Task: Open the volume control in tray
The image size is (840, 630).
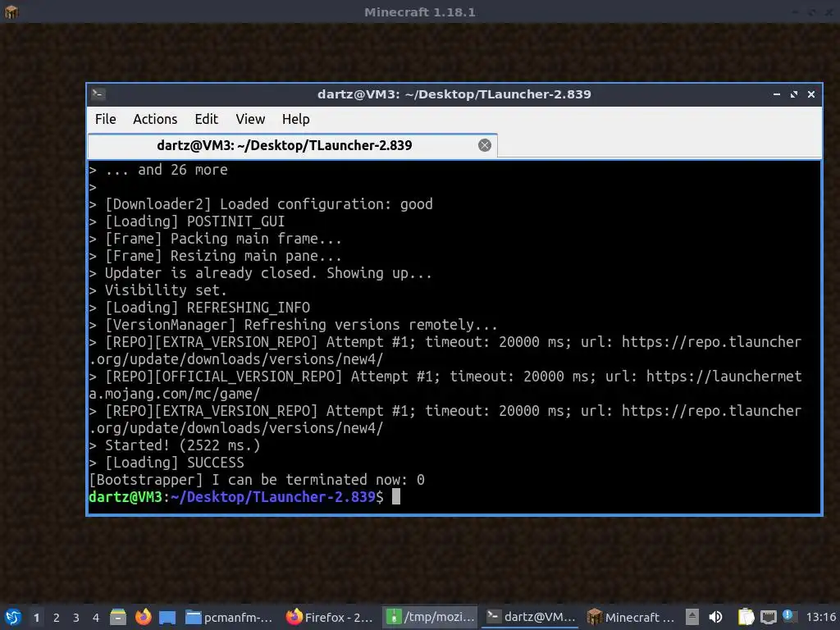Action: click(715, 617)
